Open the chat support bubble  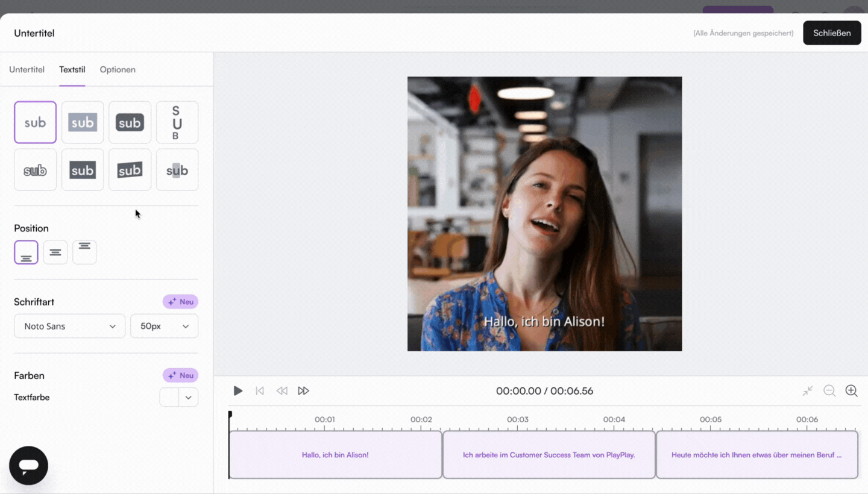pos(28,466)
